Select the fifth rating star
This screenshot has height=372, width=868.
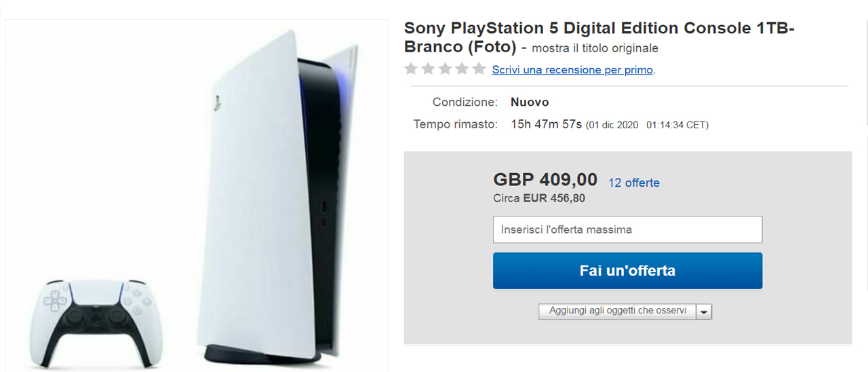click(479, 69)
